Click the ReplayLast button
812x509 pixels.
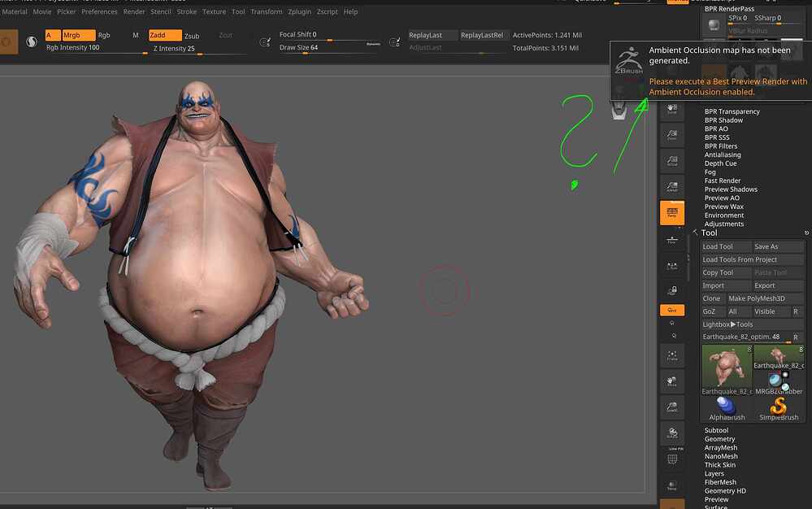pyautogui.click(x=432, y=35)
